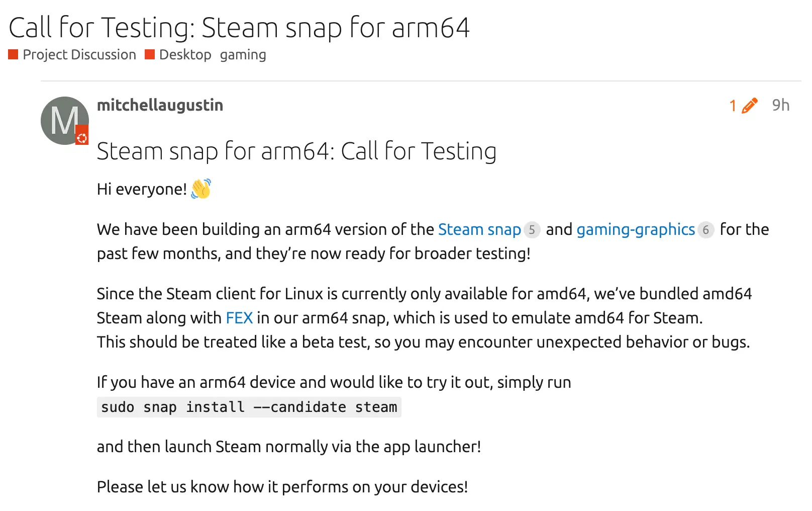
Task: Open the Project Discussion category
Action: pos(79,54)
